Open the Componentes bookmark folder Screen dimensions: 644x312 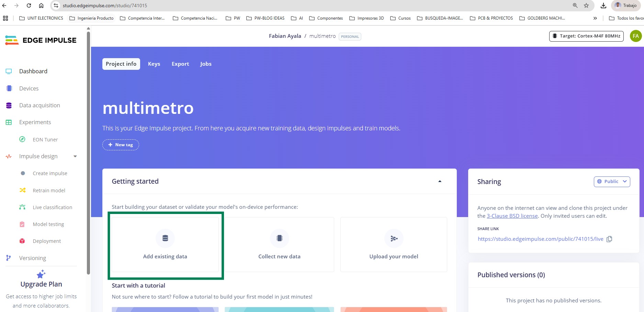coord(326,18)
